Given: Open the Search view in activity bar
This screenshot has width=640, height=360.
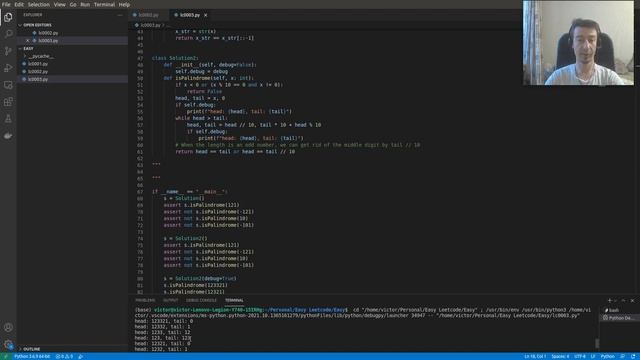Looking at the screenshot, I should [8, 34].
